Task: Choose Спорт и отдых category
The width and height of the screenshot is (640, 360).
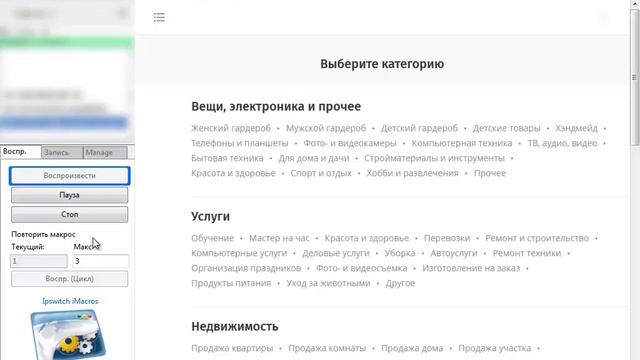Action: click(x=321, y=173)
